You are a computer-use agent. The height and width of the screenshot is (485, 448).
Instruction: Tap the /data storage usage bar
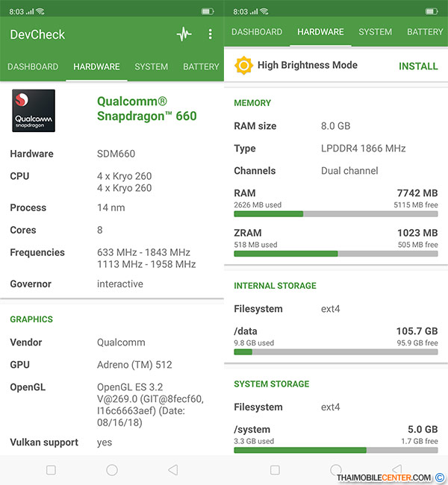(335, 351)
